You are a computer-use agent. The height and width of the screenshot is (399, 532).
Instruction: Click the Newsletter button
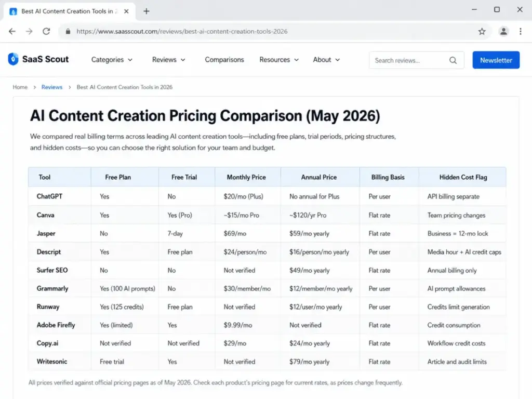tap(496, 60)
